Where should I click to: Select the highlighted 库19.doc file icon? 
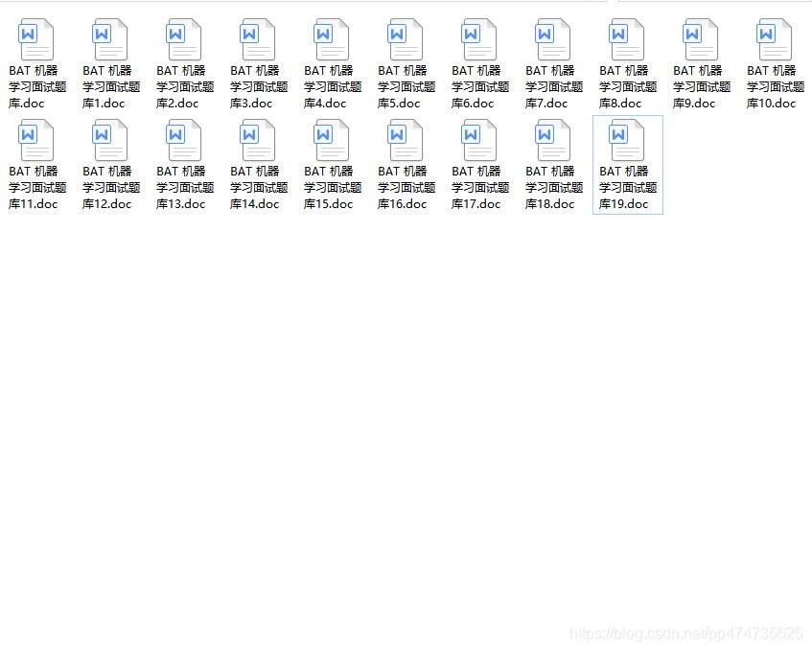(x=626, y=140)
